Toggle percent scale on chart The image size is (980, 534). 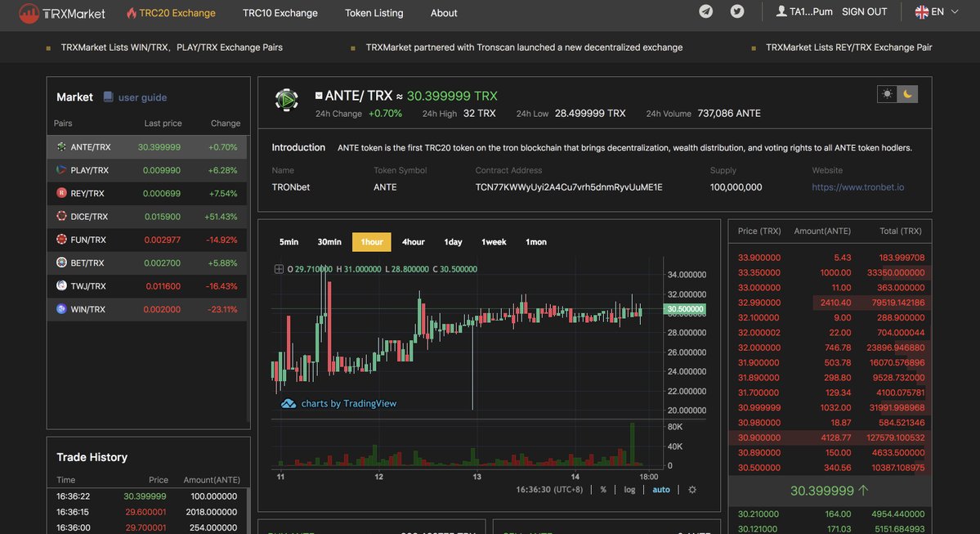coord(603,490)
